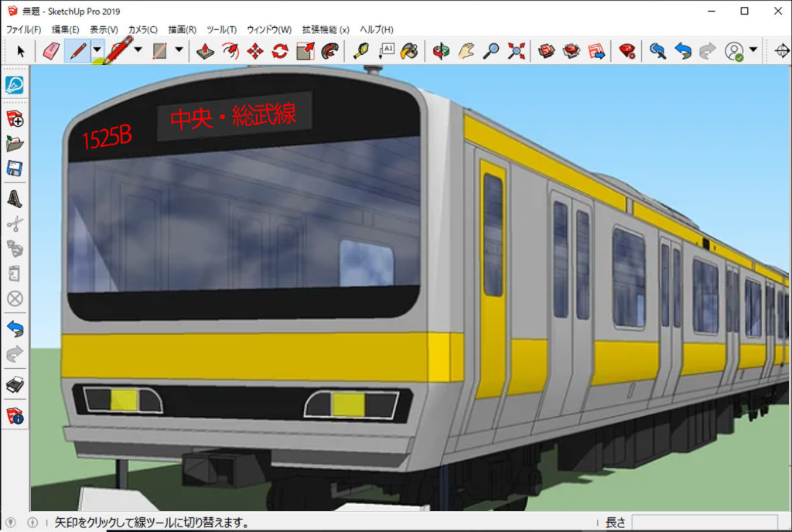Click the red 中央・総武線 destination sign

click(234, 117)
